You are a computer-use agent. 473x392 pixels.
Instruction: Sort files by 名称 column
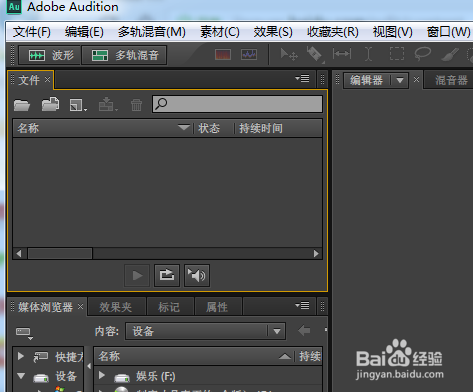(28, 128)
